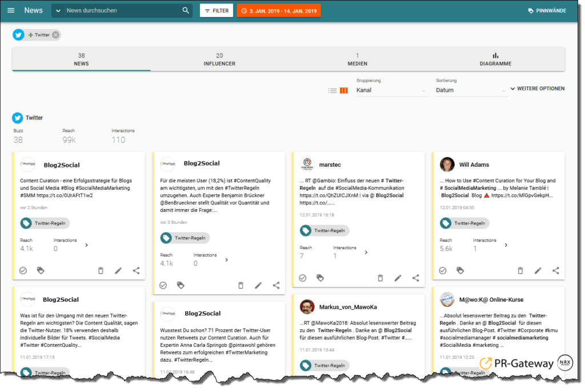This screenshot has height=392, width=585.
Task: Click the Twitter channel group icon
Action: 18,118
